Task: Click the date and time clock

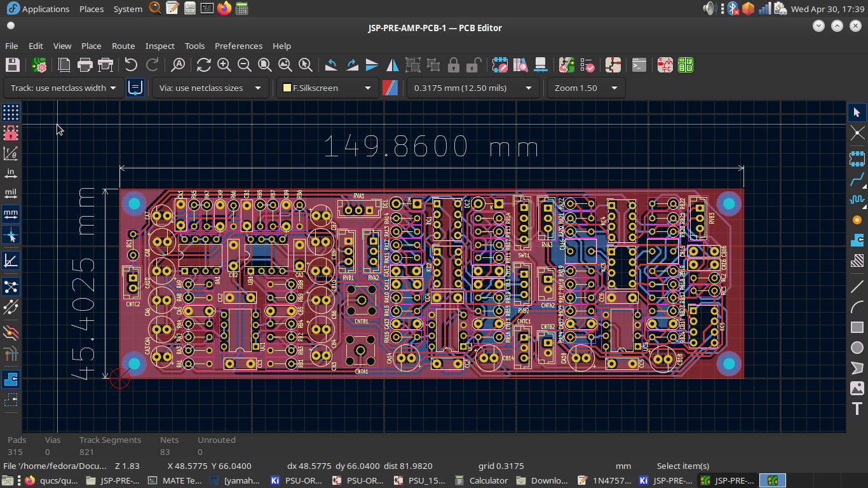Action: [827, 9]
